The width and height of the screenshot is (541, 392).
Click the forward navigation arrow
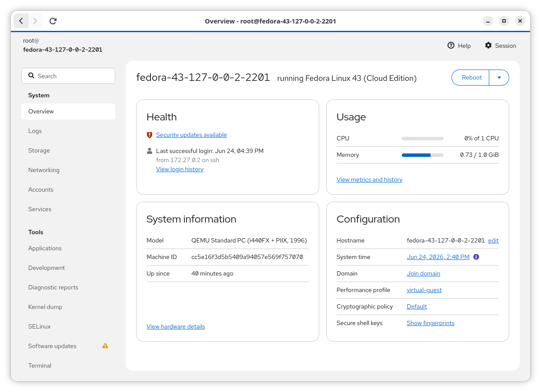[35, 21]
